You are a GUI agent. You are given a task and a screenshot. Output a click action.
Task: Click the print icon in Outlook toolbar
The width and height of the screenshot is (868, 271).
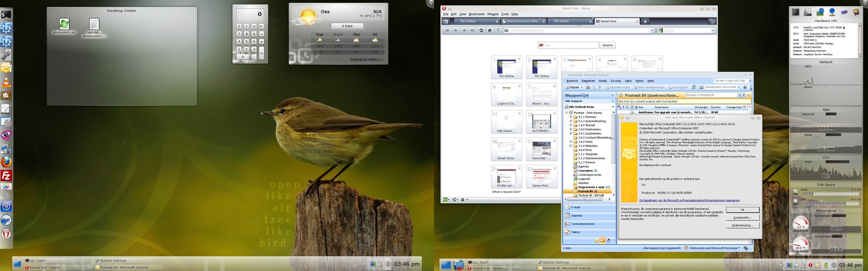pyautogui.click(x=588, y=87)
